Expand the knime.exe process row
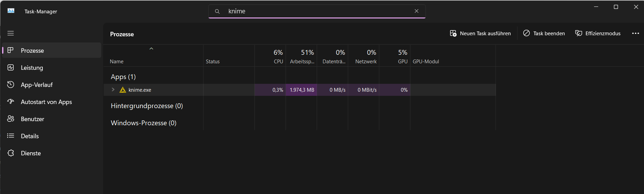This screenshot has width=644, height=194. [113, 90]
